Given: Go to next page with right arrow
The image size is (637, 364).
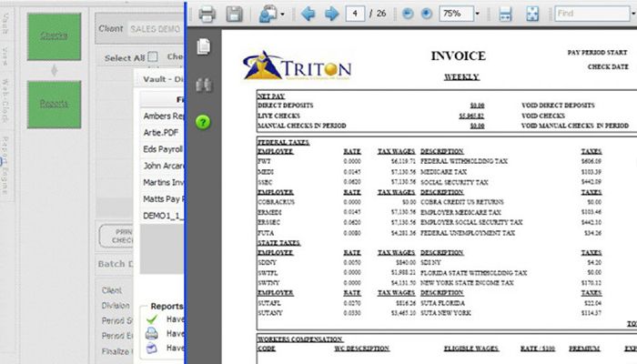Looking at the screenshot, I should click(332, 14).
